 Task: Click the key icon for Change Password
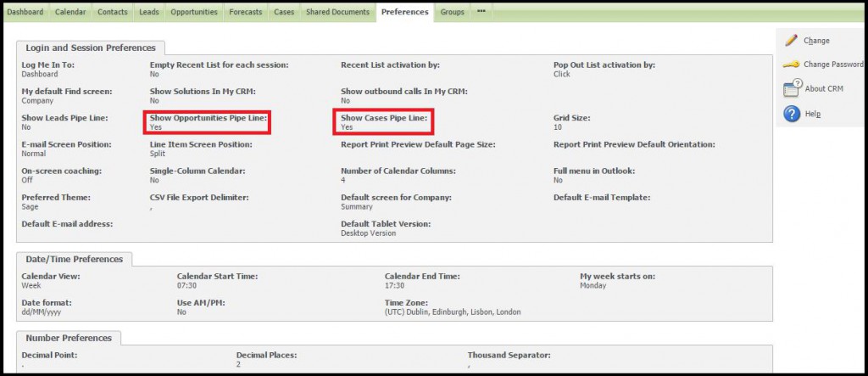coord(791,65)
